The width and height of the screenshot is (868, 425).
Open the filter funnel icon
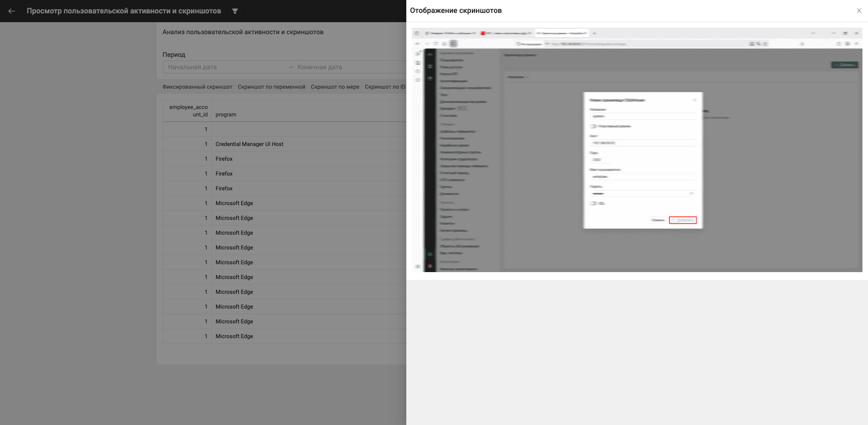point(235,11)
